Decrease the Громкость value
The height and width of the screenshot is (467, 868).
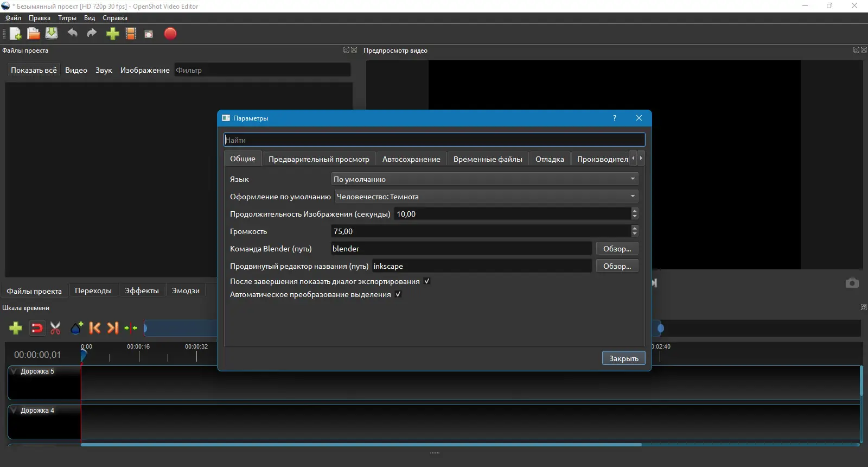tap(635, 235)
